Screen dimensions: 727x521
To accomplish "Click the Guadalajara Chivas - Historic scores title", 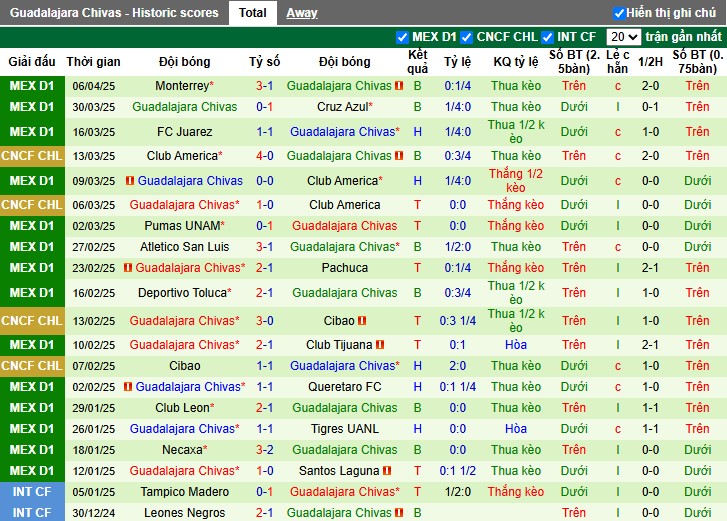I will tap(114, 13).
